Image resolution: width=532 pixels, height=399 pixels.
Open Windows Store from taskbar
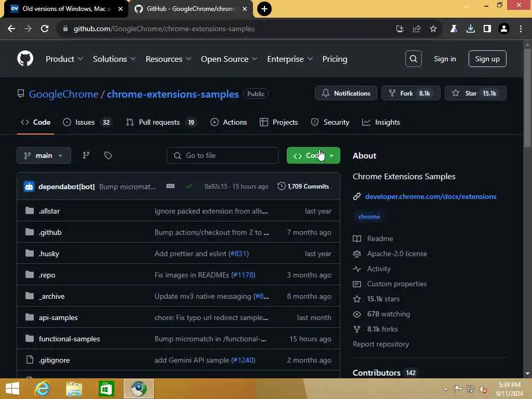(x=106, y=389)
